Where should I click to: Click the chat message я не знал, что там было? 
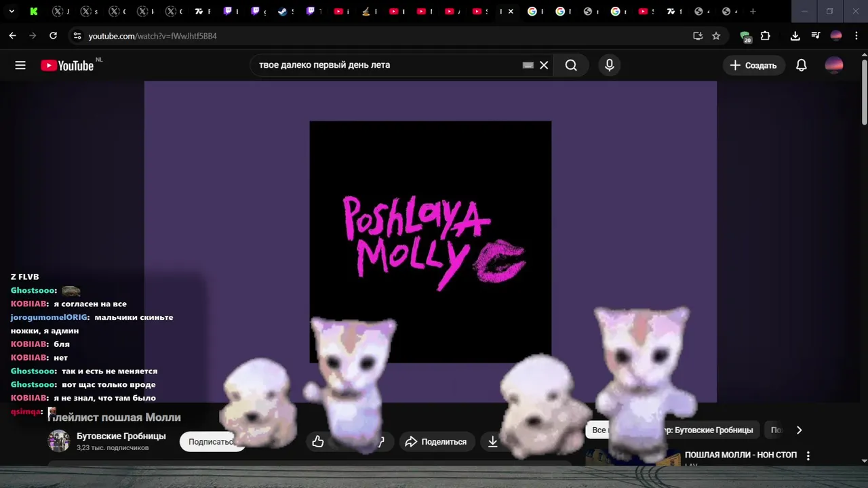pos(104,398)
